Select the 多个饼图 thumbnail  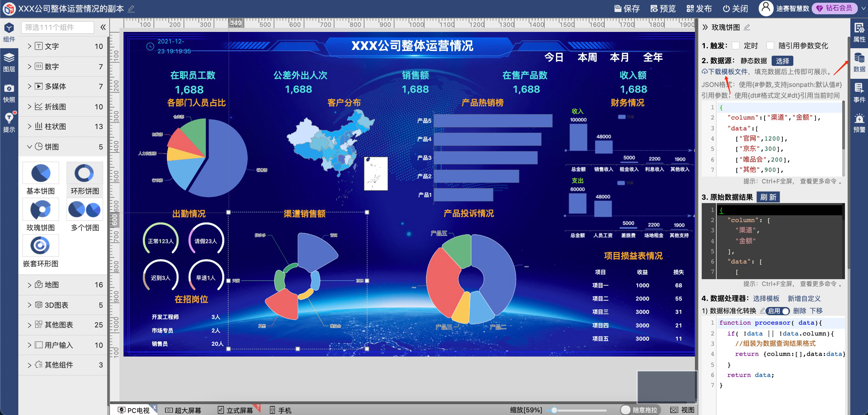84,209
